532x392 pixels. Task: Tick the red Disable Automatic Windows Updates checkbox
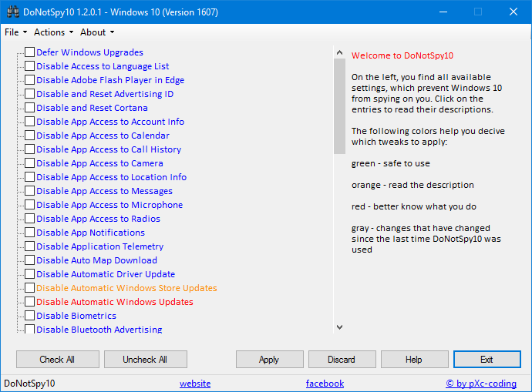[x=29, y=302]
